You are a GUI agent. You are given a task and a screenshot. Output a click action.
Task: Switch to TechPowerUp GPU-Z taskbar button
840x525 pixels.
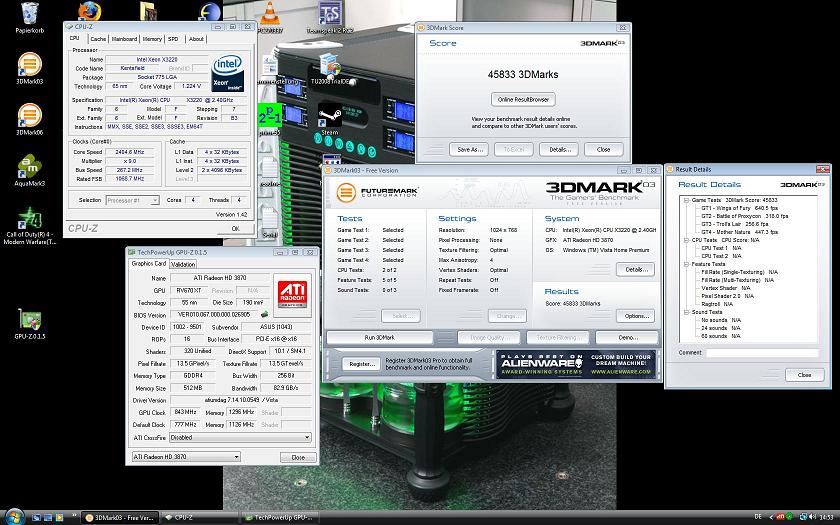(279, 518)
